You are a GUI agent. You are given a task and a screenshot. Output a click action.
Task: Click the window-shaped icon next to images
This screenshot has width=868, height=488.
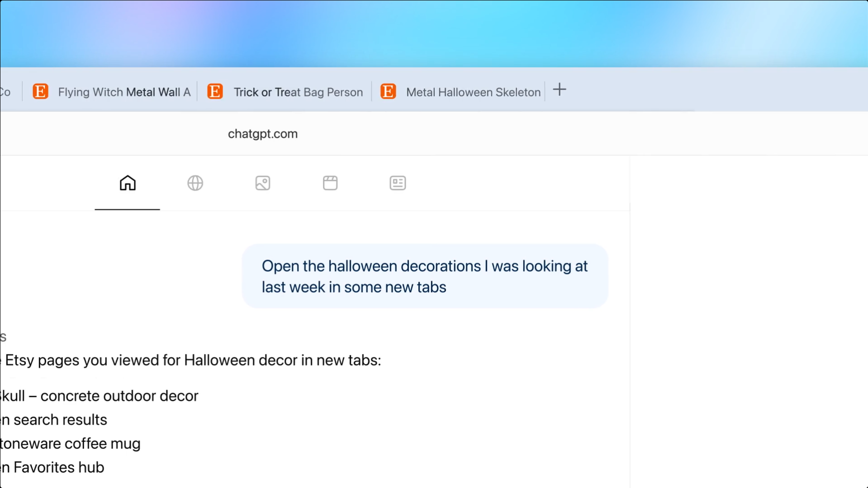tap(330, 183)
